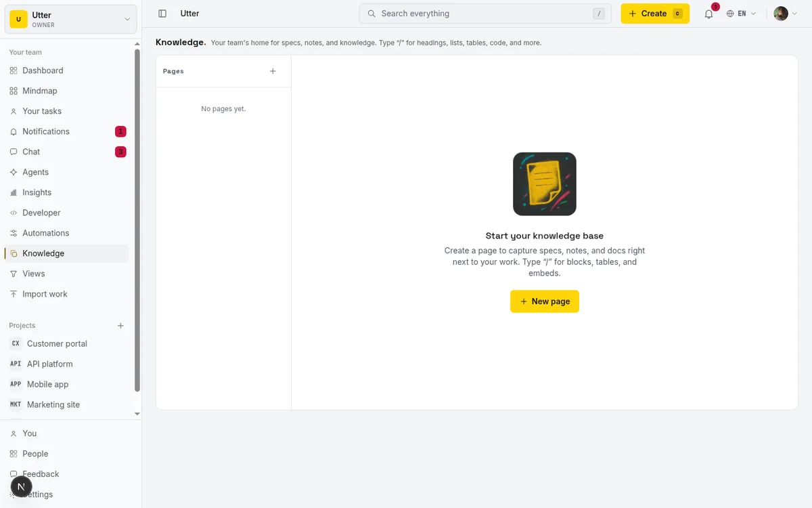Viewport: 812px width, 508px height.
Task: Select the Your tasks person icon
Action: pos(14,111)
